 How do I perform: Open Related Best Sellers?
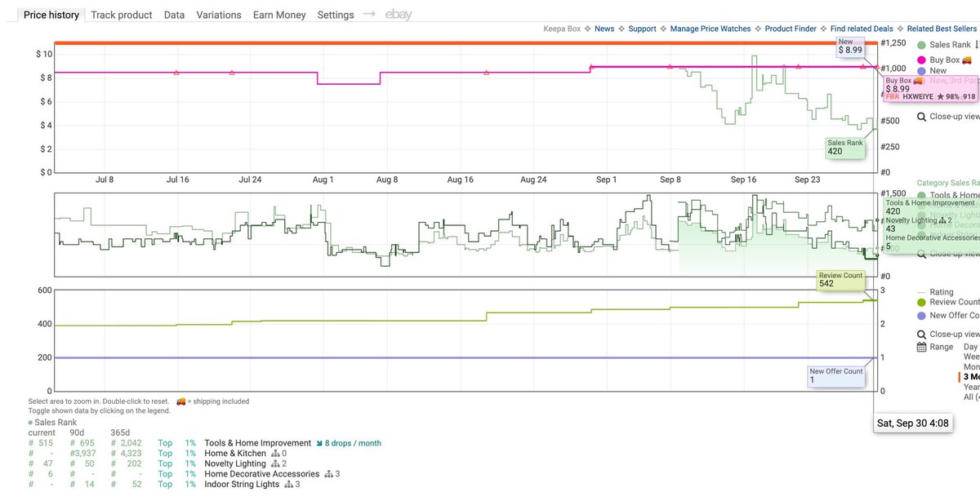point(942,29)
